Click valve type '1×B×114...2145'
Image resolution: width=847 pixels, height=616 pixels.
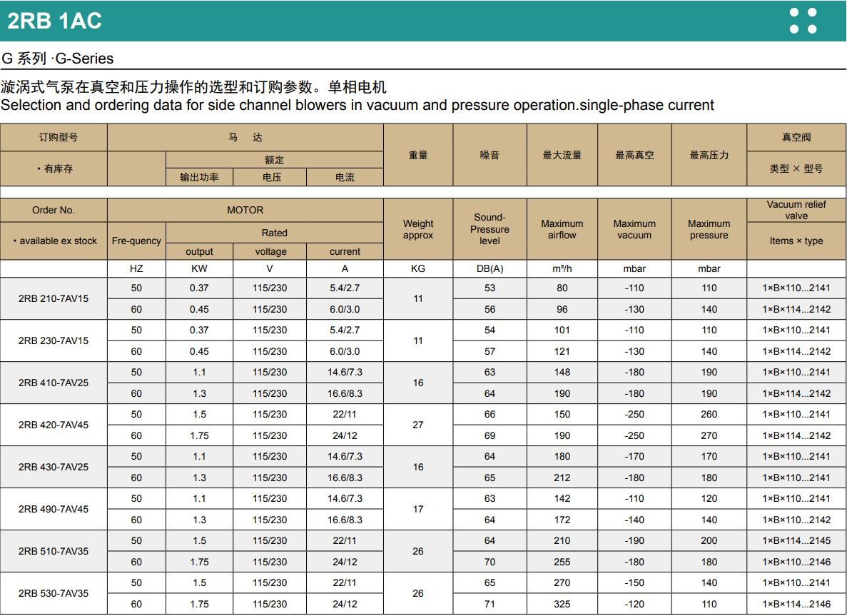pos(796,540)
